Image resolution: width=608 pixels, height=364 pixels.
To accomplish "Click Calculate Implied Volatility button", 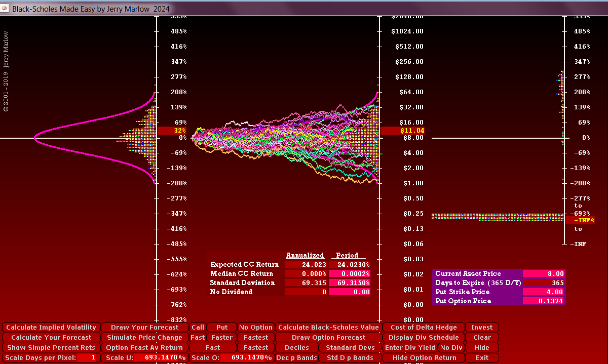I will 51,328.
